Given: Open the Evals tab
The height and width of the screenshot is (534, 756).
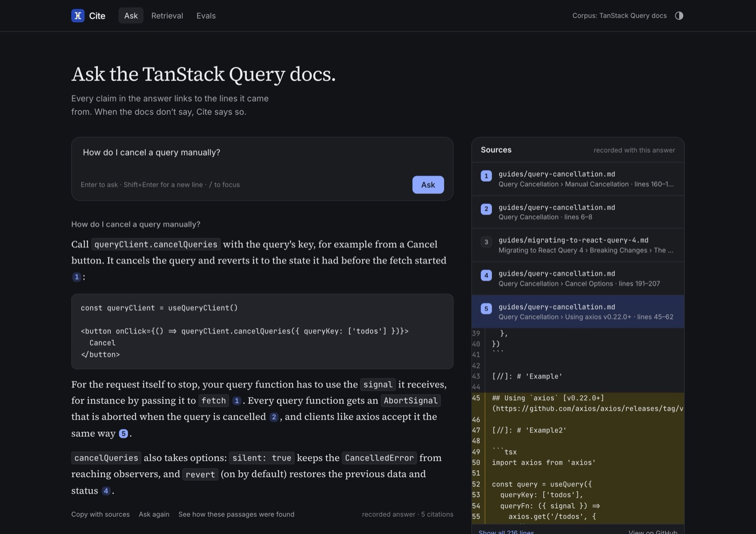Looking at the screenshot, I should click(x=206, y=16).
